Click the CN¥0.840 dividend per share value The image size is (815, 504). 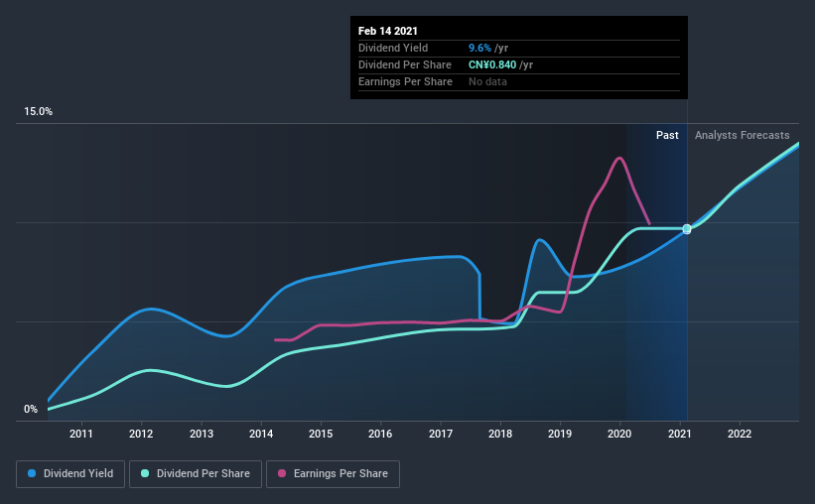point(492,64)
